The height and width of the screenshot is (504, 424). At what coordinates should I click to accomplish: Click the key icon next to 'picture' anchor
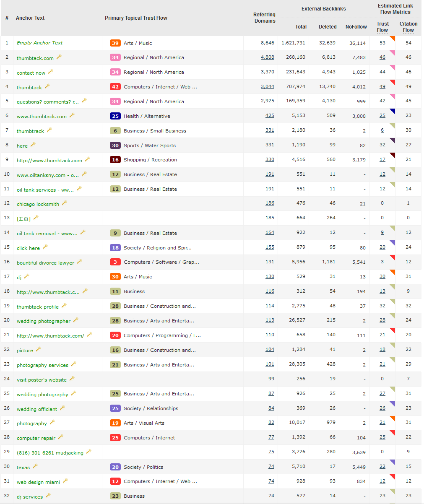[x=39, y=349]
